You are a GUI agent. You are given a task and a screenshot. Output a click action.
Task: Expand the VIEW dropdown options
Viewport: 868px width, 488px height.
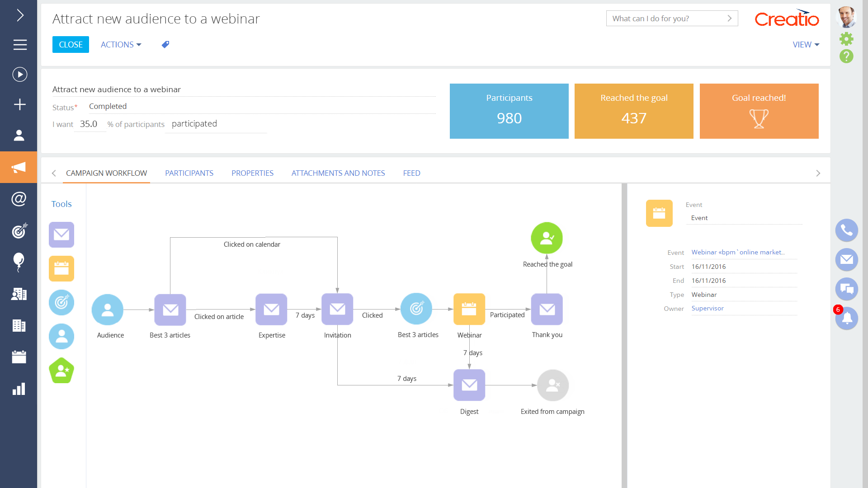coord(806,44)
